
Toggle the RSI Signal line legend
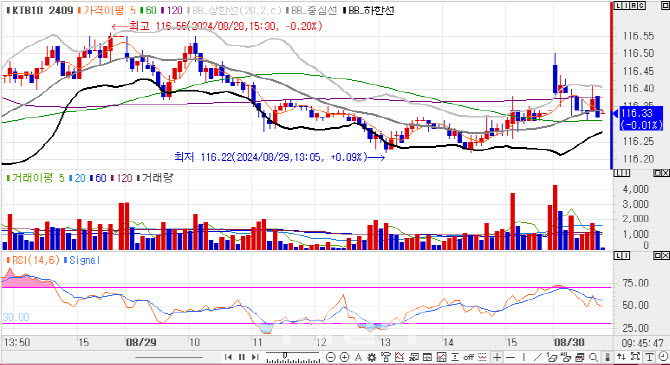(82, 260)
